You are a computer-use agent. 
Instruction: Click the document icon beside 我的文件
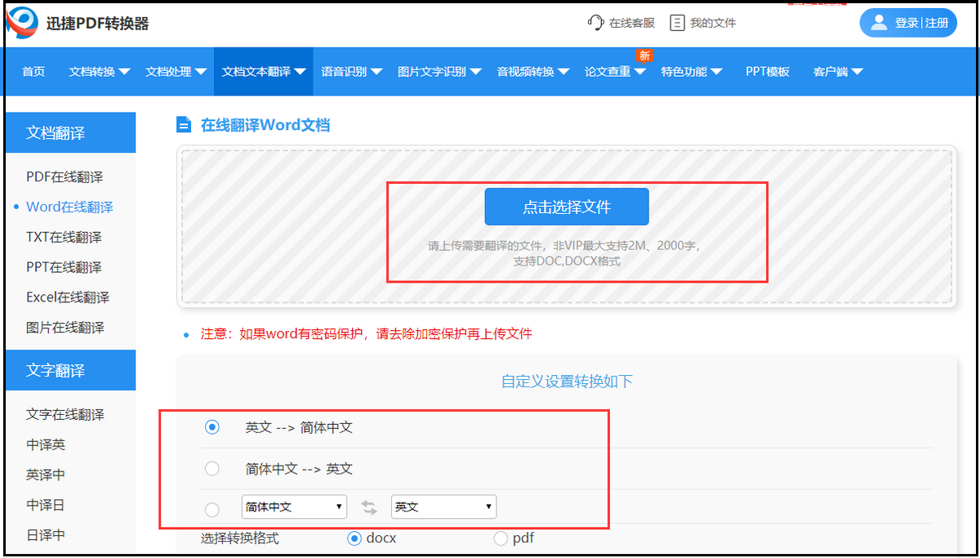pos(677,23)
